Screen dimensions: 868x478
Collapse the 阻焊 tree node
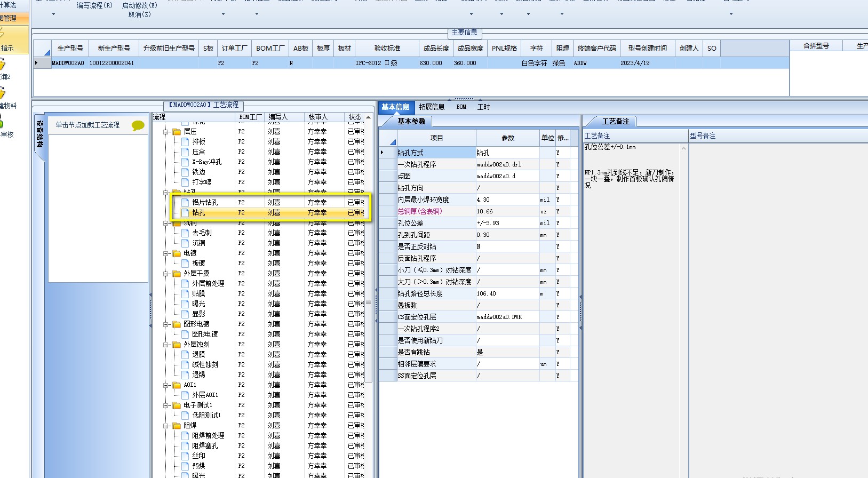pyautogui.click(x=166, y=425)
